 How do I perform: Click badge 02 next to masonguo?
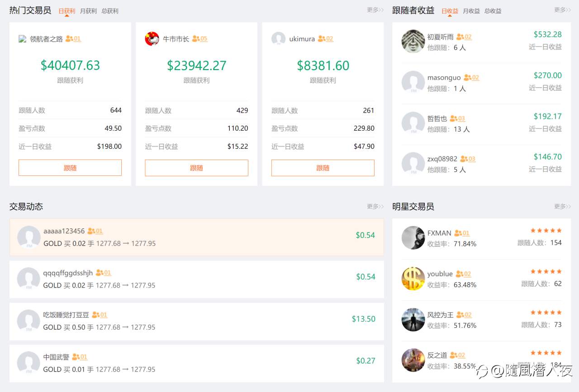471,78
